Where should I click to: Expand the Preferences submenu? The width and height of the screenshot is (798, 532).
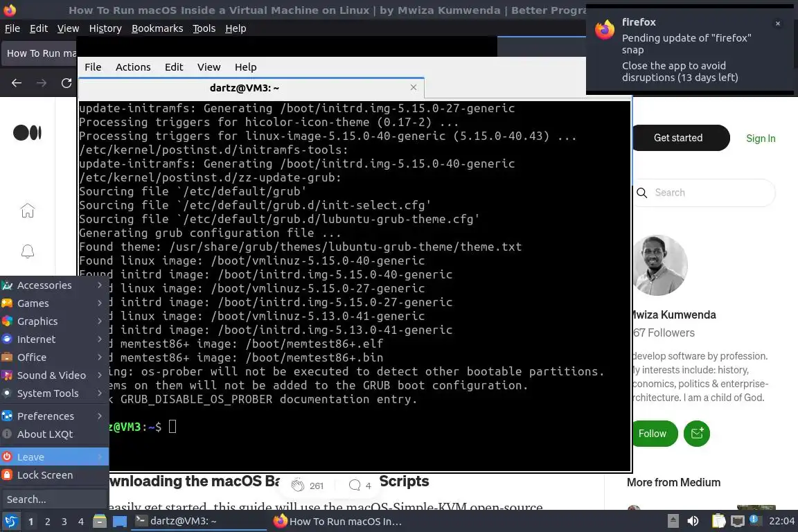[55, 416]
